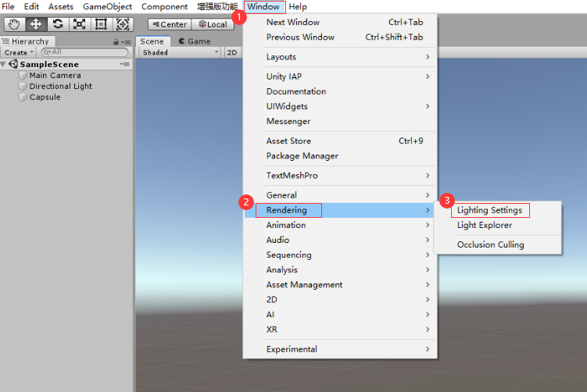Select the Rotate tool
The image size is (587, 392).
[58, 24]
